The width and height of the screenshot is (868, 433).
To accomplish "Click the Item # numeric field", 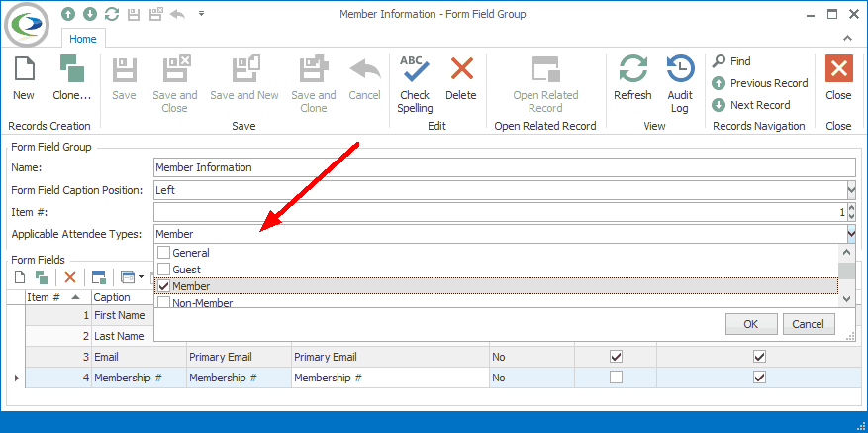I will click(x=500, y=212).
